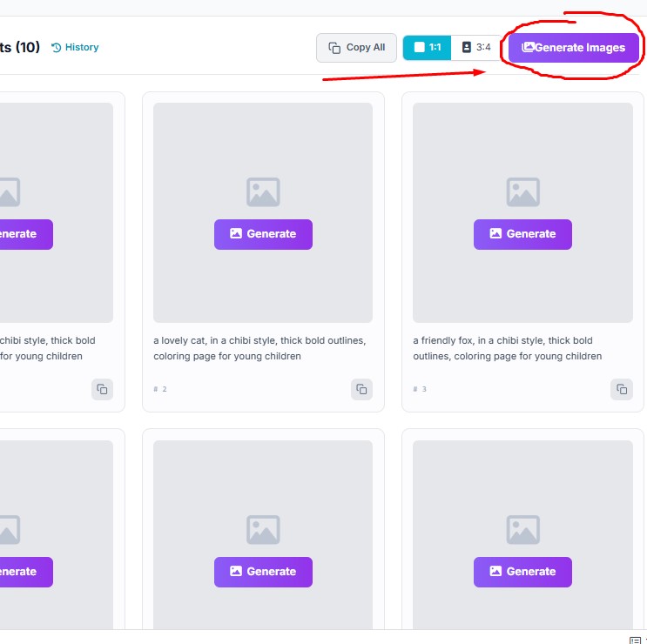Image resolution: width=647 pixels, height=644 pixels.
Task: Click the copy icon on the leftmost top card
Action: click(102, 389)
